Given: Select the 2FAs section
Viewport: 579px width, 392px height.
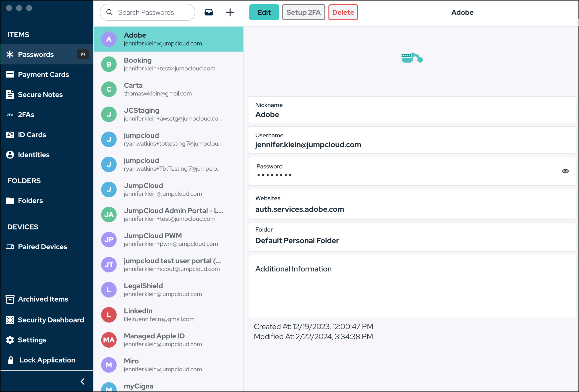Looking at the screenshot, I should 26,114.
